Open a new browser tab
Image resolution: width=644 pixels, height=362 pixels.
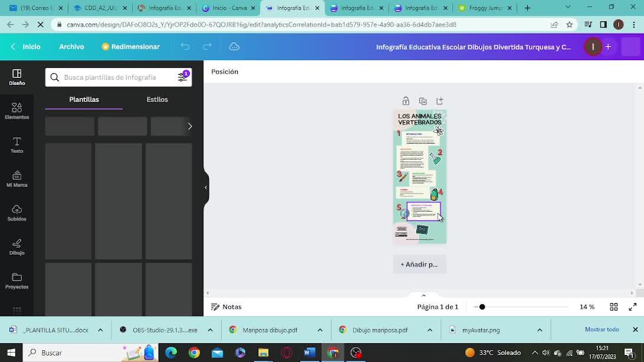527,8
